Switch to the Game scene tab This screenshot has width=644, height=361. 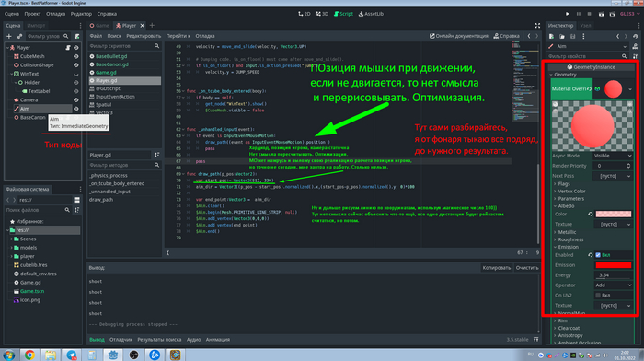click(99, 26)
